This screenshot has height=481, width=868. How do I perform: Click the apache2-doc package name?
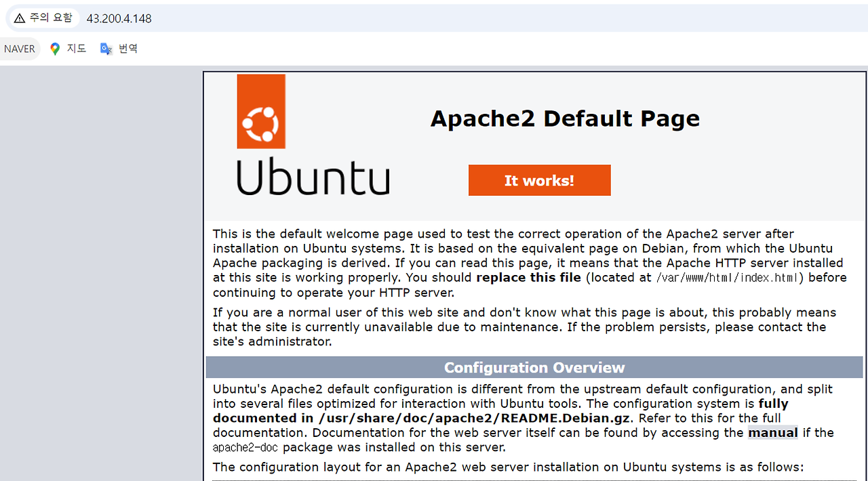tap(246, 448)
